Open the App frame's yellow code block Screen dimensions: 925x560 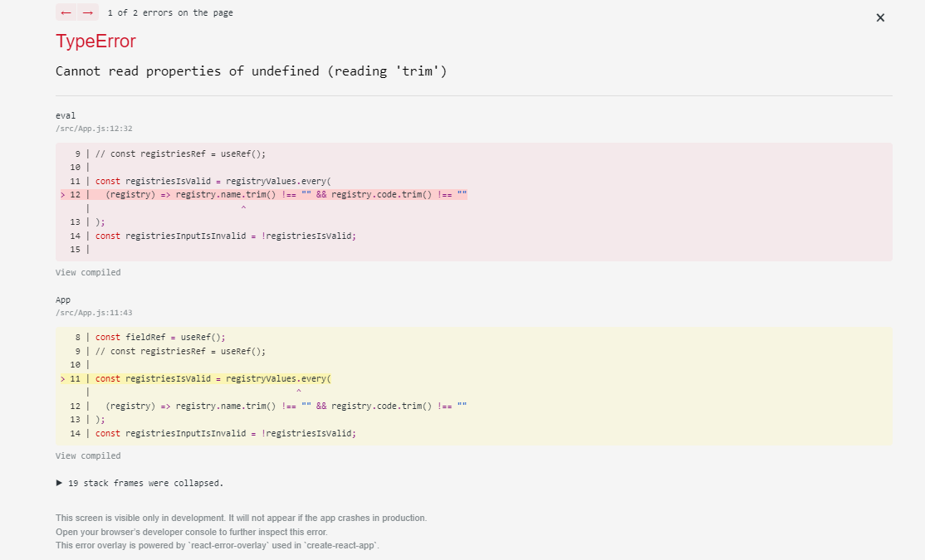[x=474, y=385]
